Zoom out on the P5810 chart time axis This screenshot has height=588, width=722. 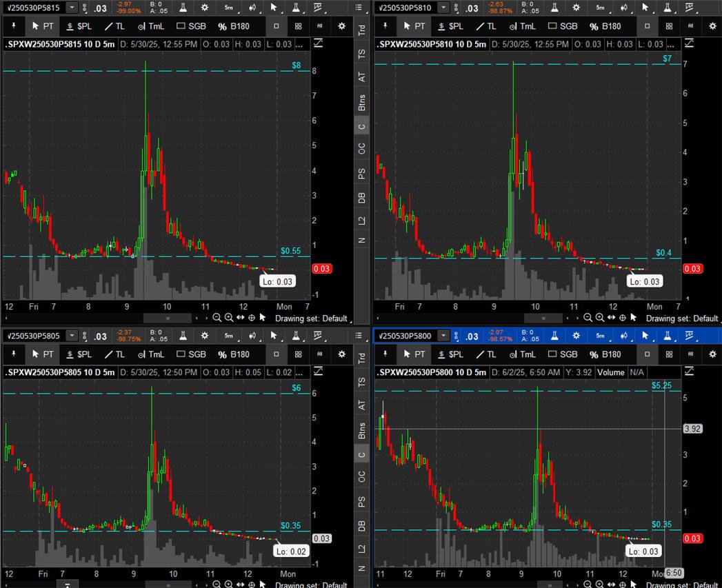pos(588,318)
